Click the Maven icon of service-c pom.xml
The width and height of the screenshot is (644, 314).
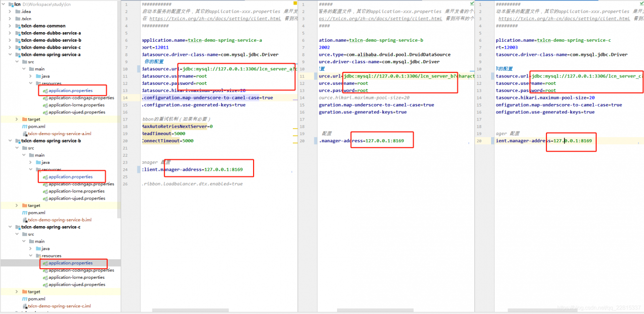[x=24, y=298]
